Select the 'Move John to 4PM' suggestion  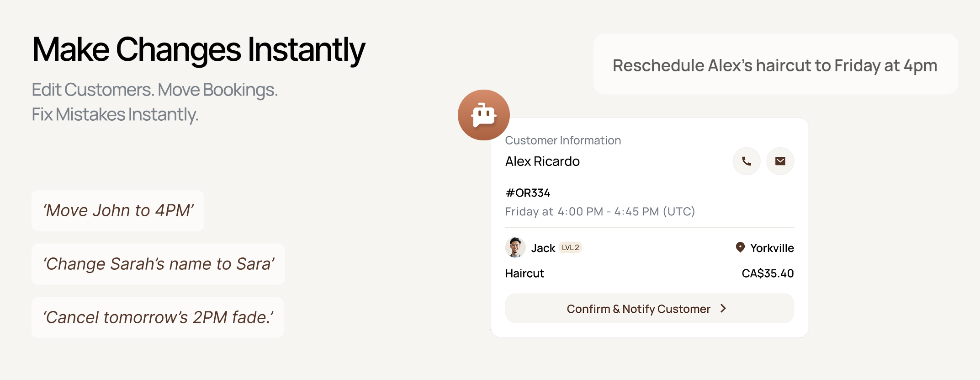click(x=118, y=210)
